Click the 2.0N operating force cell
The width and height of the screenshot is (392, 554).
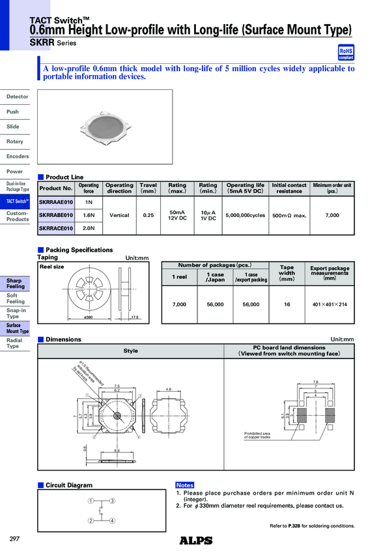pyautogui.click(x=89, y=228)
